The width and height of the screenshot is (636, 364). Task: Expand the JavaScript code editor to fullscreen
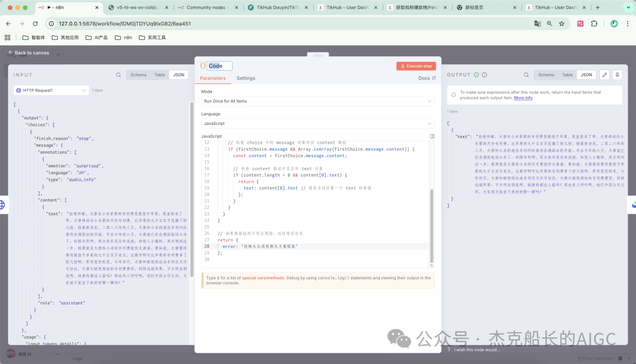coord(432,136)
